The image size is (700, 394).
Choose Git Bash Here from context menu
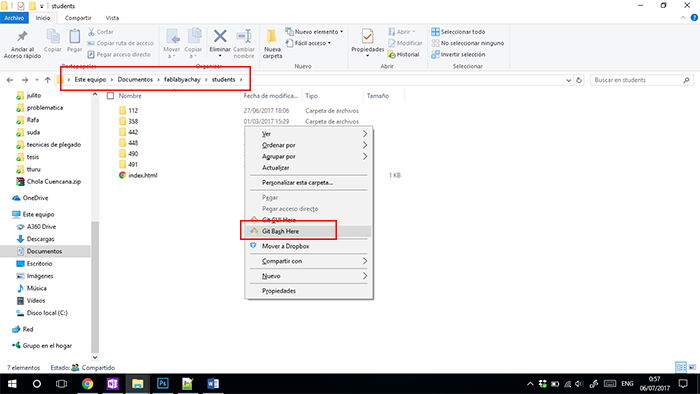tap(309, 231)
